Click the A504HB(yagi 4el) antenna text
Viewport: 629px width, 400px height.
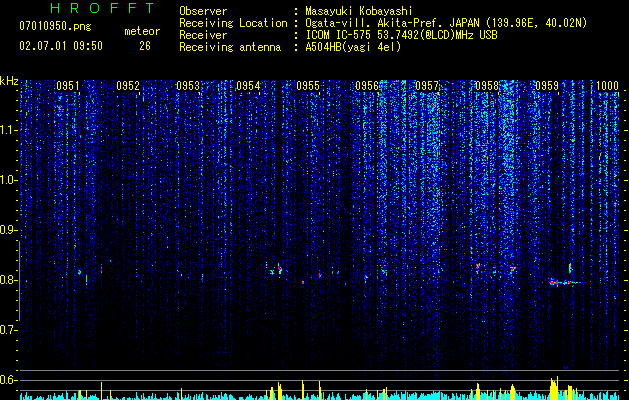[353, 47]
